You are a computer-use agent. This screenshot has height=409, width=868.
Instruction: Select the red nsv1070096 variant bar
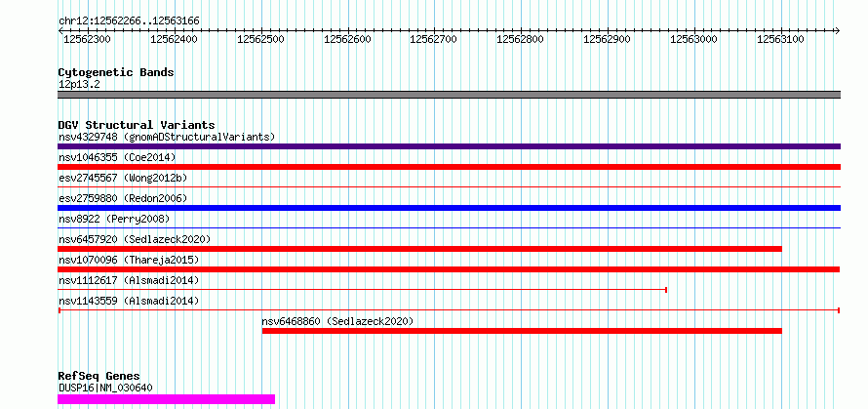click(x=449, y=269)
